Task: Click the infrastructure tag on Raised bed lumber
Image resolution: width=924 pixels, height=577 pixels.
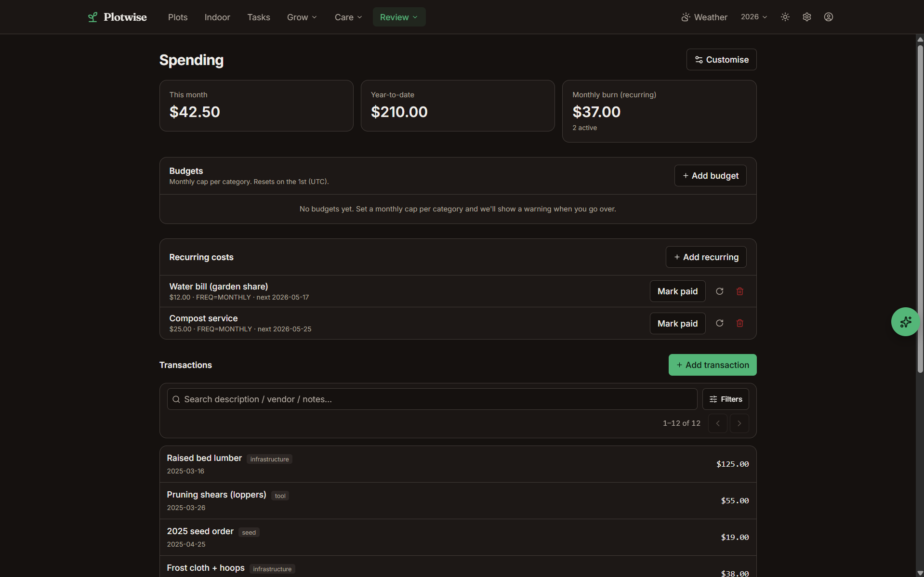Action: pyautogui.click(x=269, y=459)
